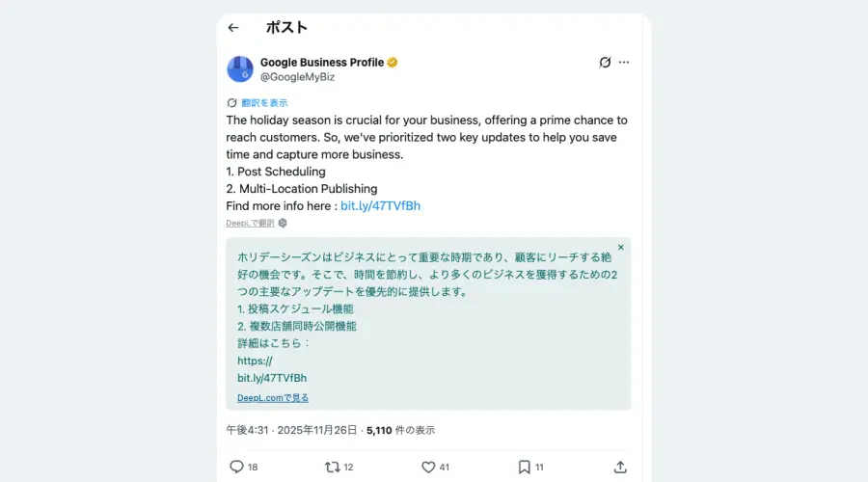Click the gold verified badge
The height and width of the screenshot is (482, 868).
(393, 63)
